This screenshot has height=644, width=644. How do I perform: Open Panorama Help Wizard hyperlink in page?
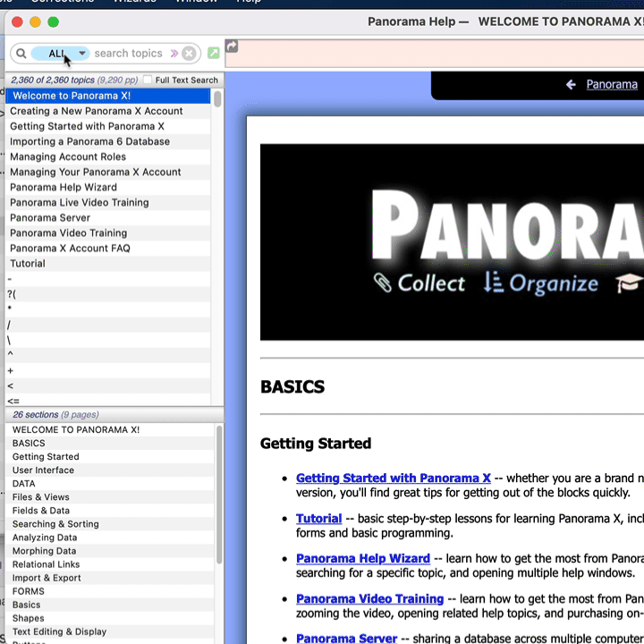click(x=362, y=558)
